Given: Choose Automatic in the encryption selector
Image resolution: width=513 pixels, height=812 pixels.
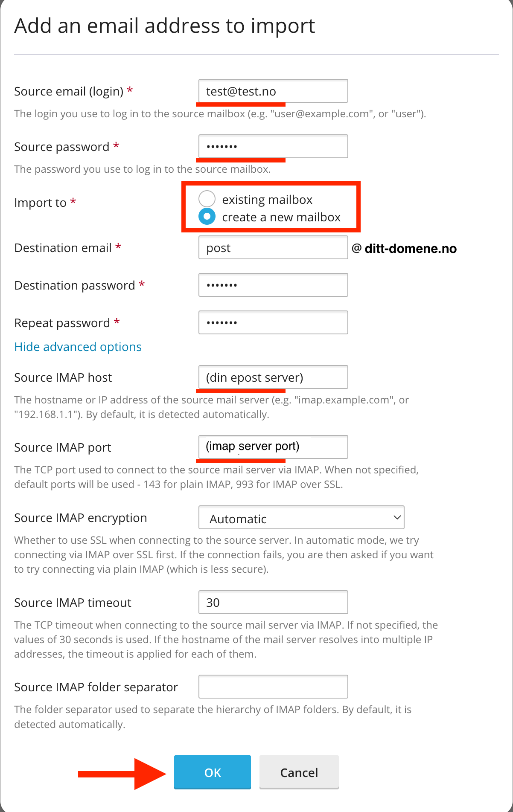Looking at the screenshot, I should coord(301,517).
